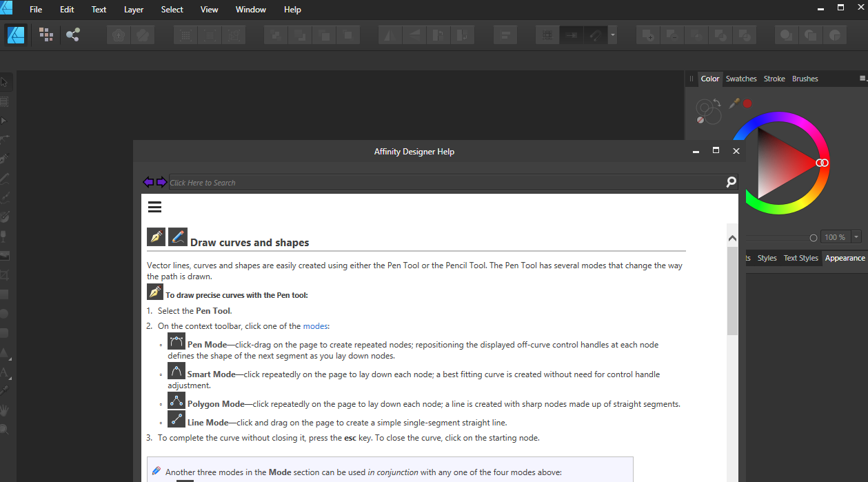Click the search magnifier in Help window
The image size is (868, 482).
[x=731, y=182]
